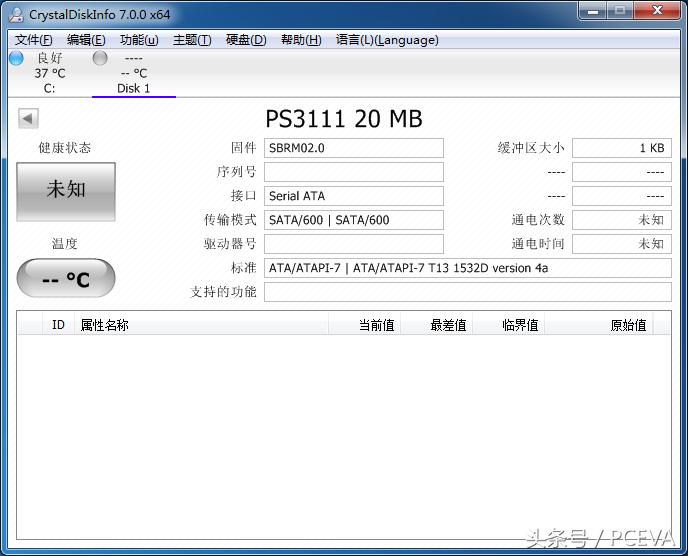The width and height of the screenshot is (688, 556).
Task: Select the Disk 1 tab
Action: 133,88
